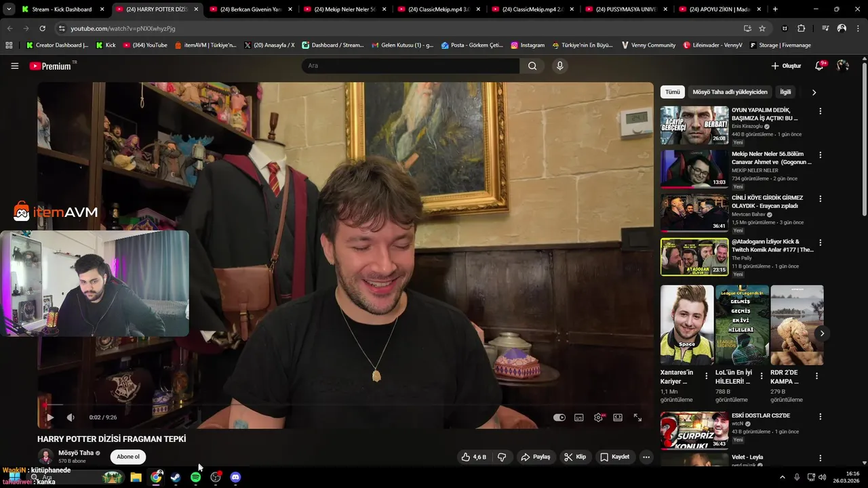This screenshot has width=868, height=488.
Task: Seek on the video progress bar
Action: click(x=345, y=405)
